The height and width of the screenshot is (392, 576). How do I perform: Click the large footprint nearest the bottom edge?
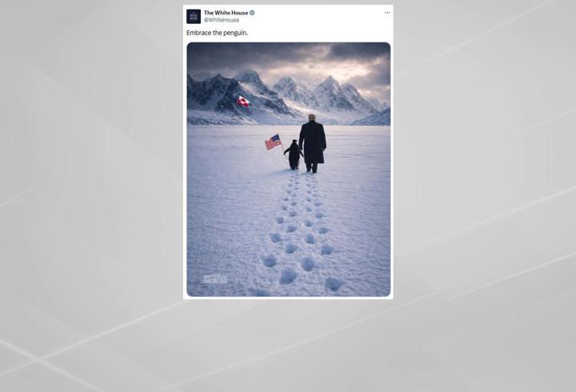pos(334,284)
